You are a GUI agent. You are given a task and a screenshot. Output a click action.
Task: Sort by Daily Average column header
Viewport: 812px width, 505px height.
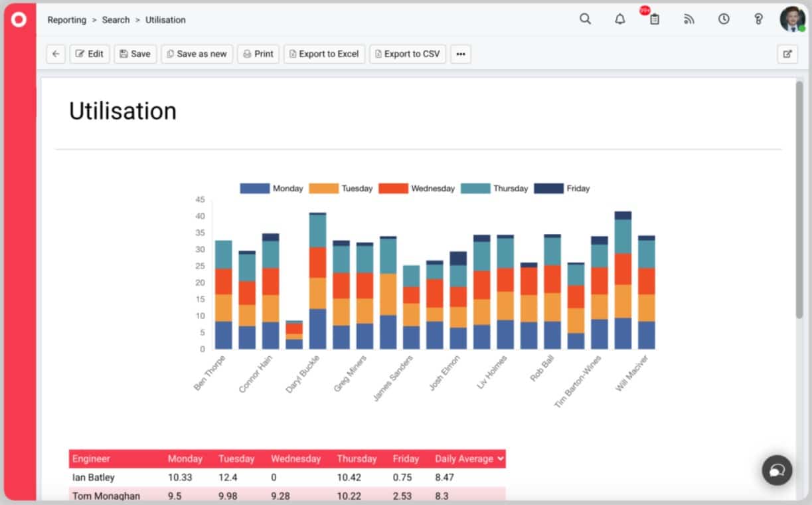pos(469,458)
